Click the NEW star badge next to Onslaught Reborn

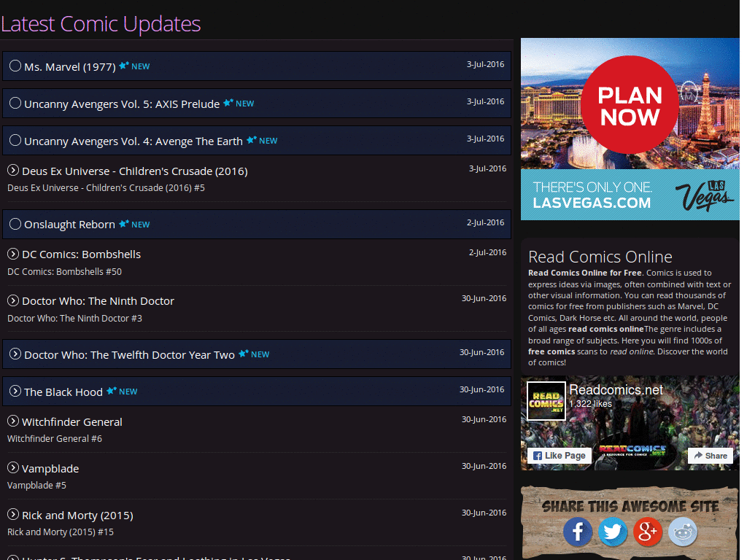point(134,225)
